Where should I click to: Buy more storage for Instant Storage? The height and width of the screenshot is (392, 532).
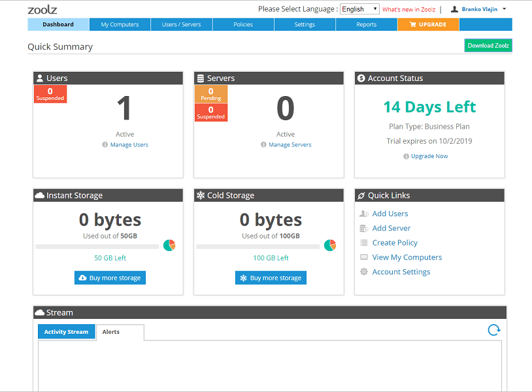click(110, 278)
